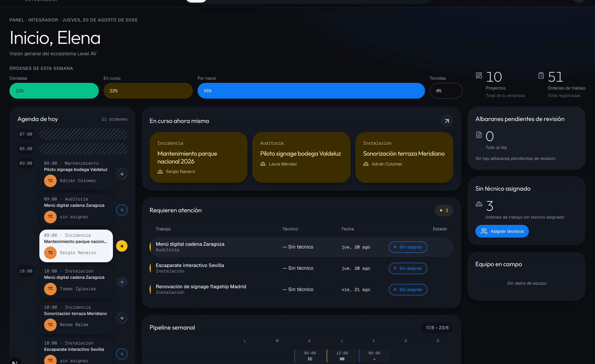Click status dot for 10:00 Instalación Menú digital

(122, 282)
